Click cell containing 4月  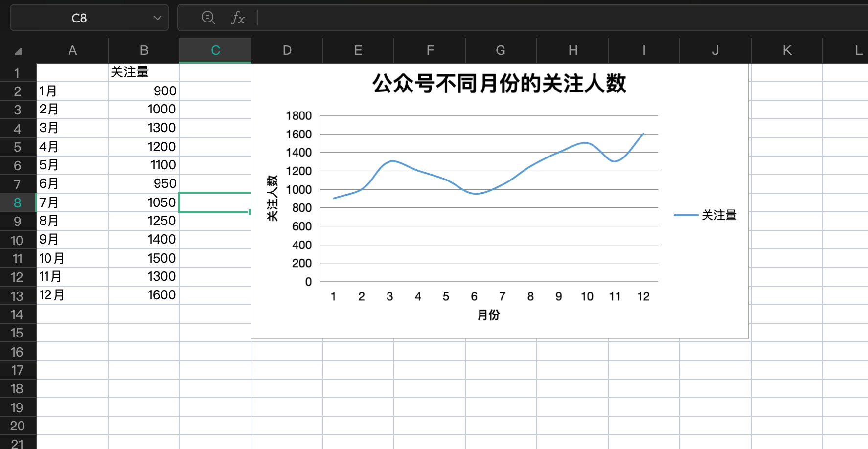72,147
